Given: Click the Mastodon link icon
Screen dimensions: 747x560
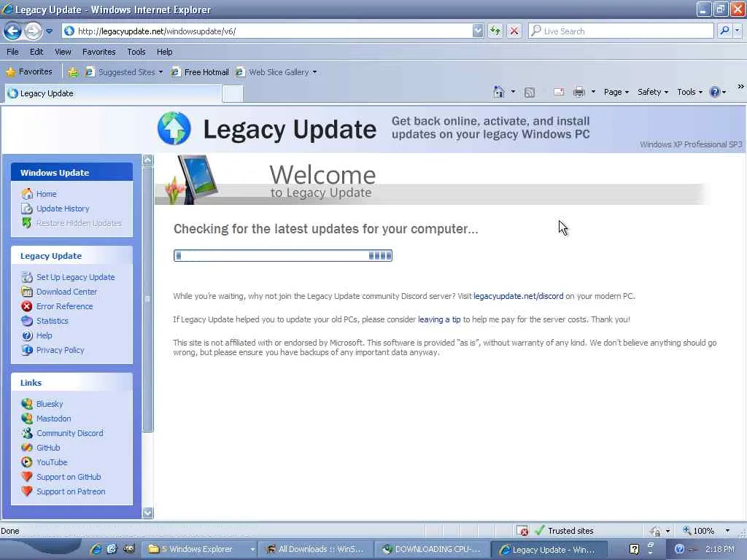Looking at the screenshot, I should [x=27, y=419].
